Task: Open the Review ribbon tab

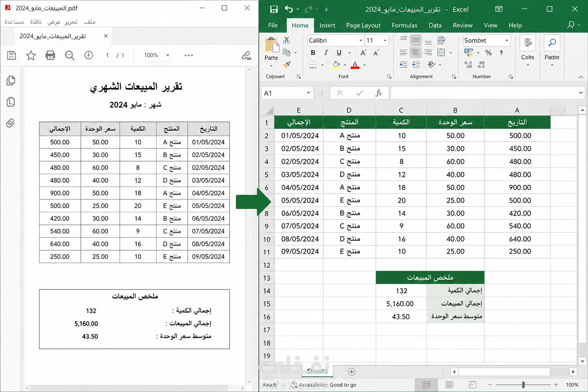Action: click(x=462, y=25)
